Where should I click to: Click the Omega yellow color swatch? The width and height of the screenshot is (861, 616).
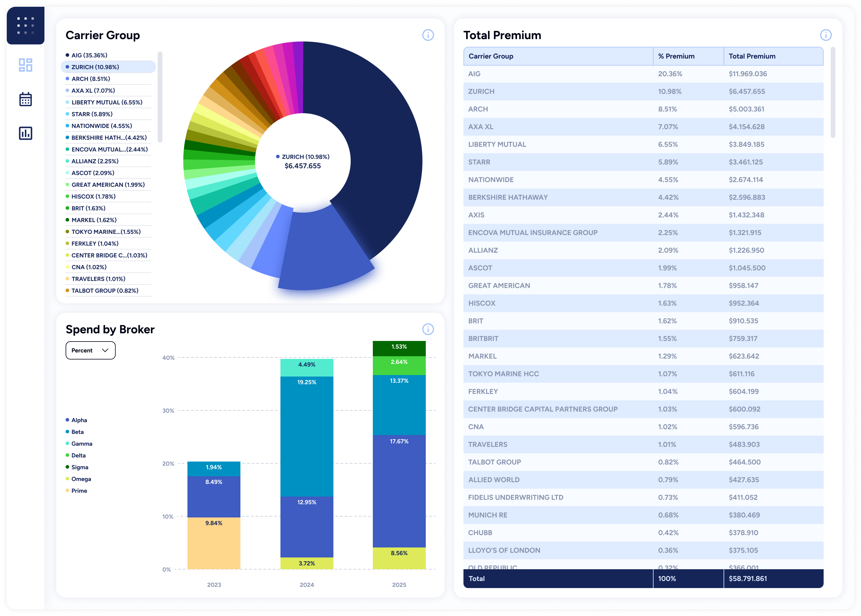(x=68, y=479)
